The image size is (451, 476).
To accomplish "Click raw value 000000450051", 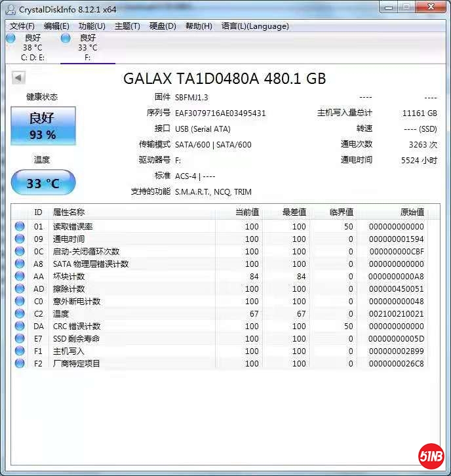I will tap(396, 288).
